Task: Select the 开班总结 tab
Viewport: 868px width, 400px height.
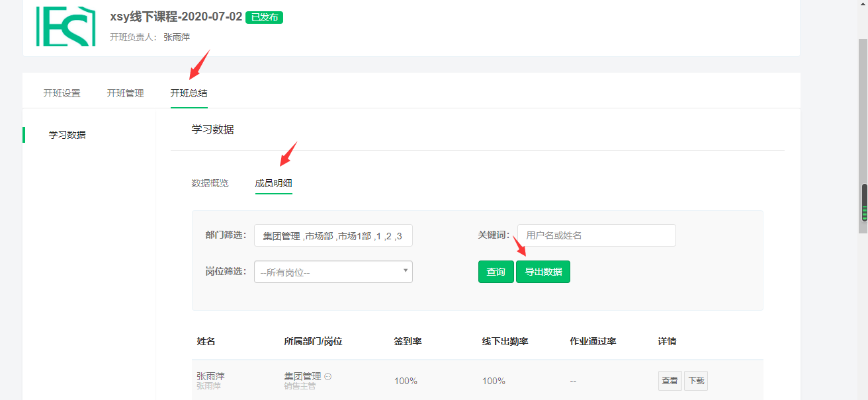Action: tap(189, 93)
